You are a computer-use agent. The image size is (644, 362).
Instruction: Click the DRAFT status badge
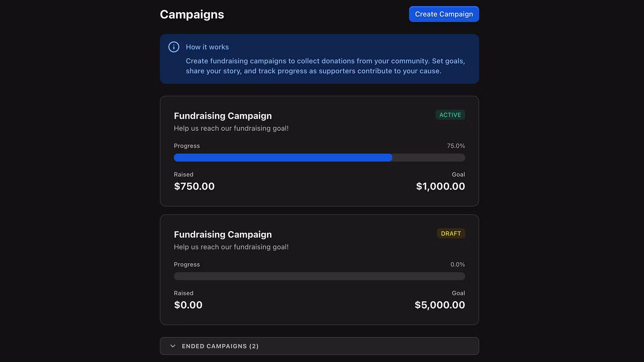(451, 234)
